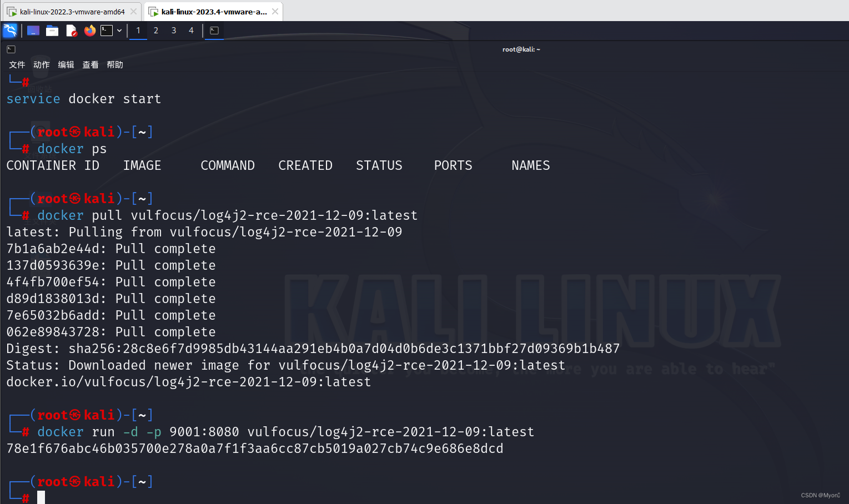Click the docker.io/vulfocus image path line
The height and width of the screenshot is (504, 849).
pos(189,382)
